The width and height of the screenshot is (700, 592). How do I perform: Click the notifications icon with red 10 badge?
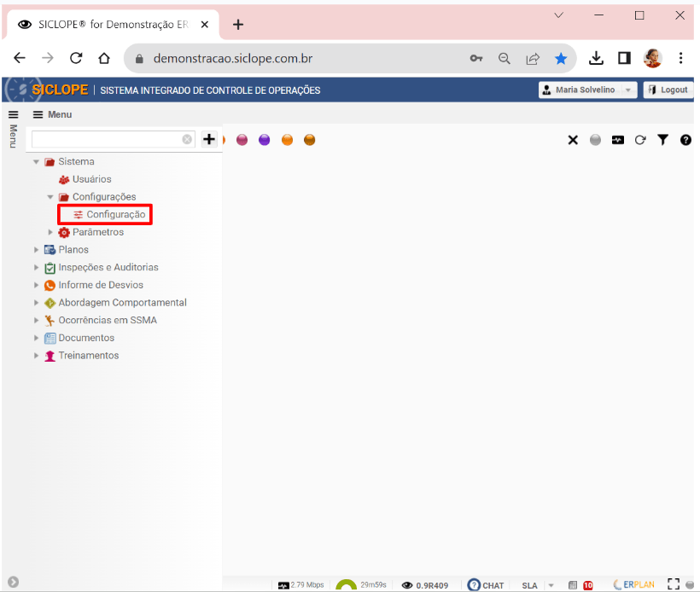coord(588,585)
